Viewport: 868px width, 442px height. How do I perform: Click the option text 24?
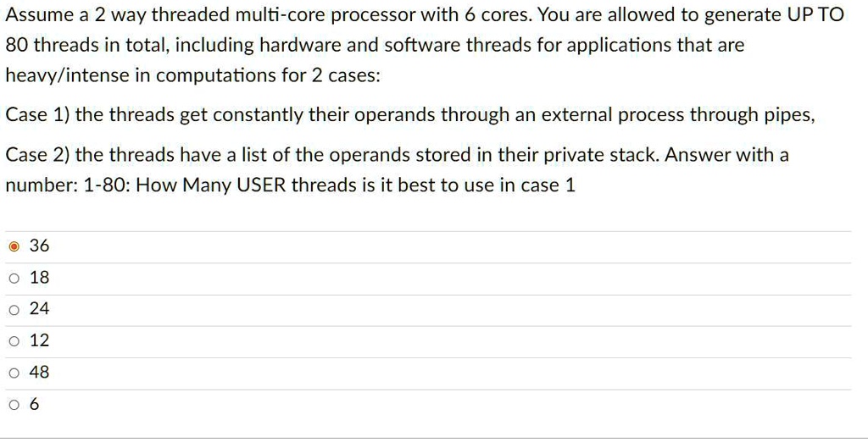point(39,309)
